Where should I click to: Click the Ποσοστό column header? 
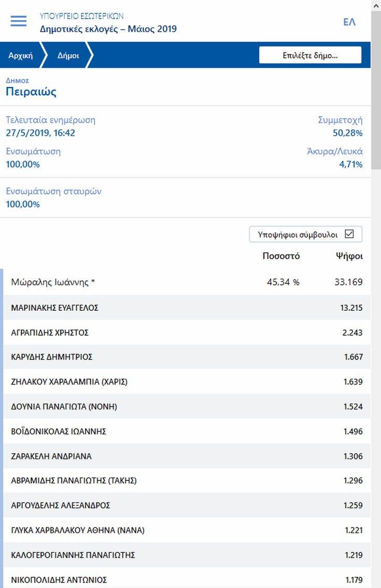[x=281, y=256]
